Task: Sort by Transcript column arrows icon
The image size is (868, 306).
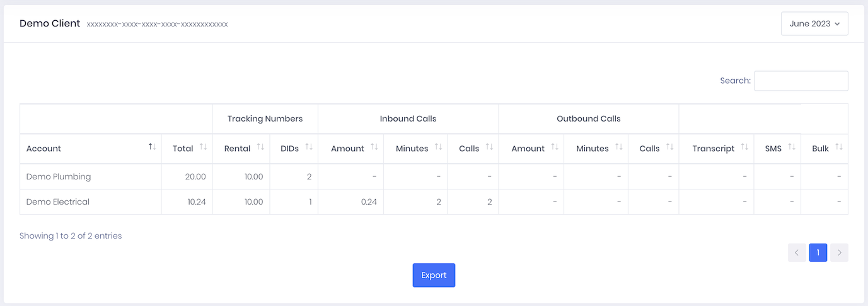Action: click(x=744, y=147)
